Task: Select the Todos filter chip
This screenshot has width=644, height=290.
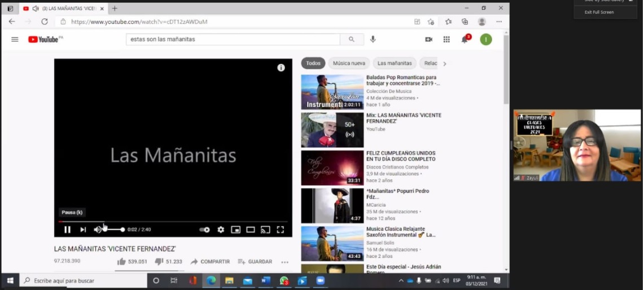Action: 313,63
